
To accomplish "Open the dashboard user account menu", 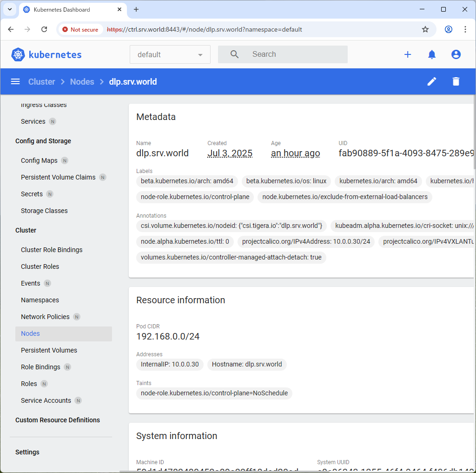I will pos(456,54).
